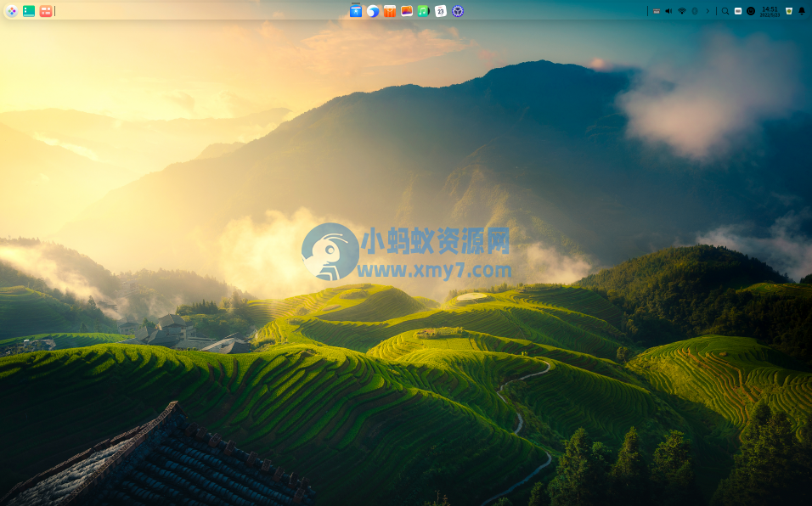Open the App Store

[389, 11]
